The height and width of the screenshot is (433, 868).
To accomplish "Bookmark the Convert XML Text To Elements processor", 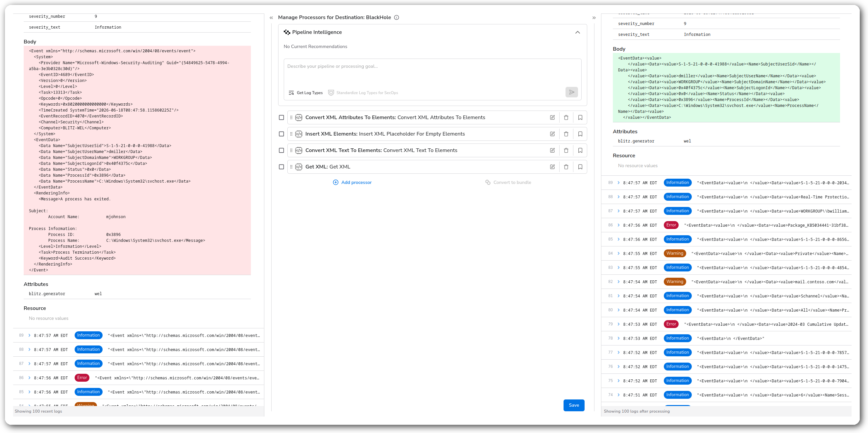I will (580, 150).
